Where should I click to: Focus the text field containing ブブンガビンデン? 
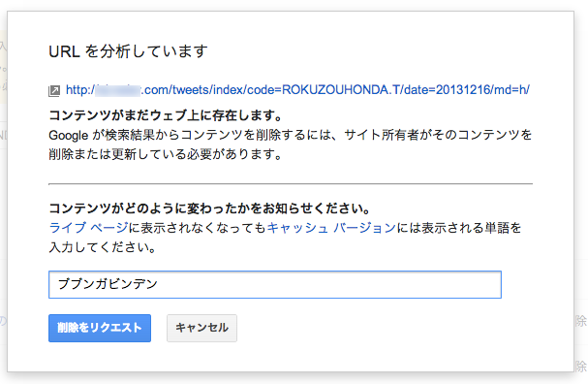275,284
